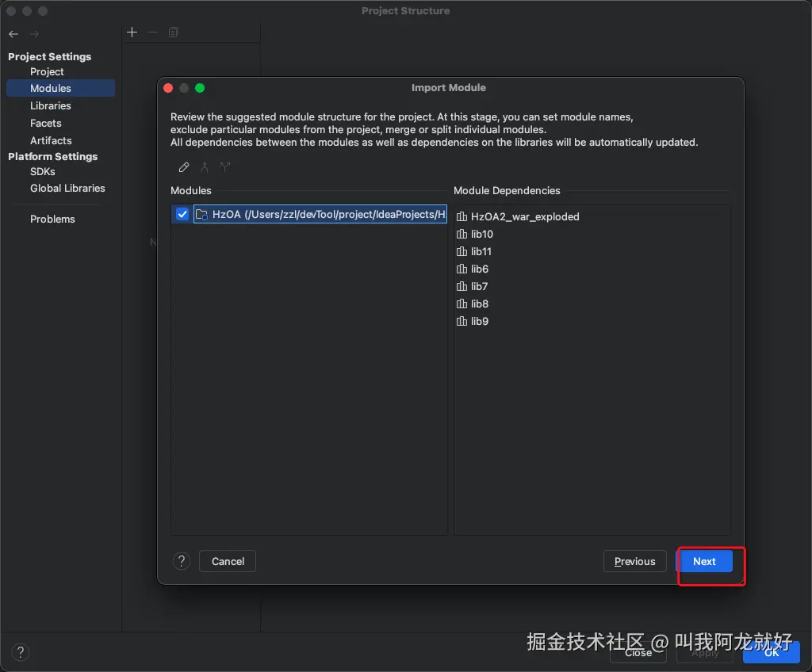
Task: Click the help icon in Project Structure window
Action: pyautogui.click(x=20, y=652)
